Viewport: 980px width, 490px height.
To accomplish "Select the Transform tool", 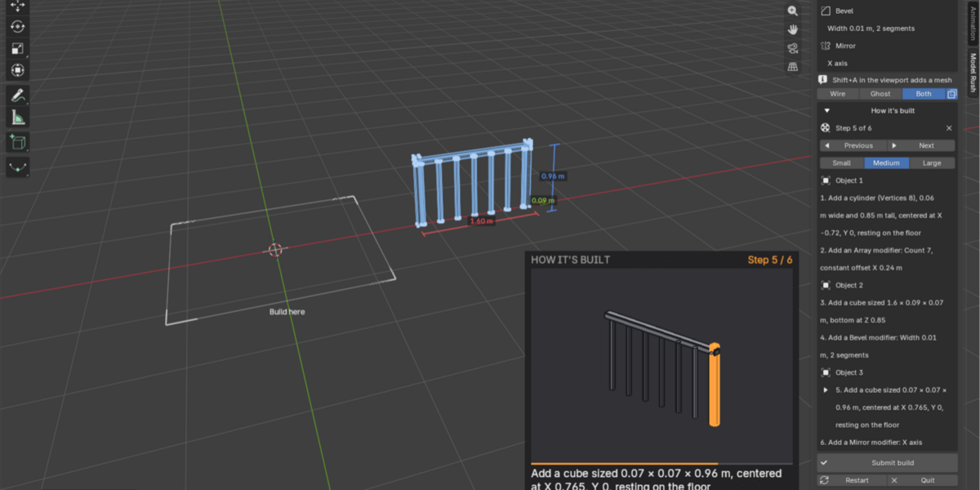I will [x=18, y=71].
